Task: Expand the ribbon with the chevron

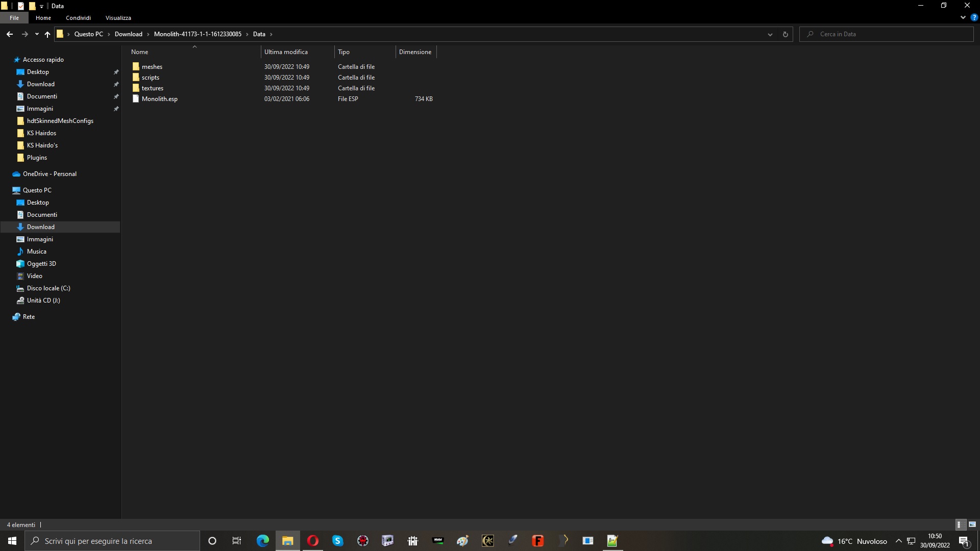Action: [963, 17]
